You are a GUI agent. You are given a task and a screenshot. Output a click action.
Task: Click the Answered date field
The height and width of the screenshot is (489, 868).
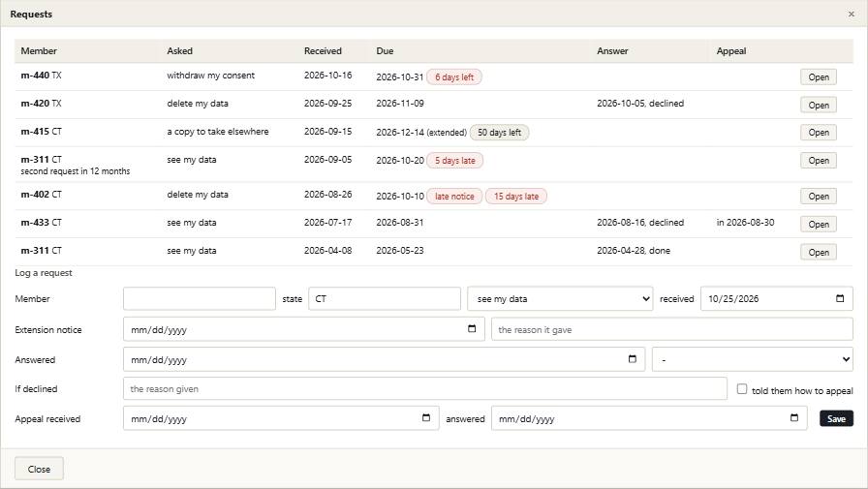(x=385, y=359)
